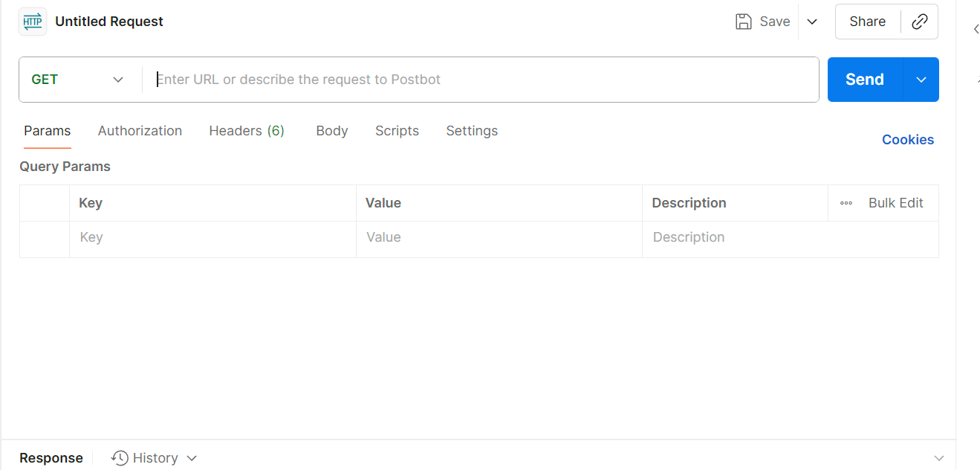Viewport: 980px width, 470px height.
Task: Collapse right sidebar using the chevron icon
Action: 976,29
